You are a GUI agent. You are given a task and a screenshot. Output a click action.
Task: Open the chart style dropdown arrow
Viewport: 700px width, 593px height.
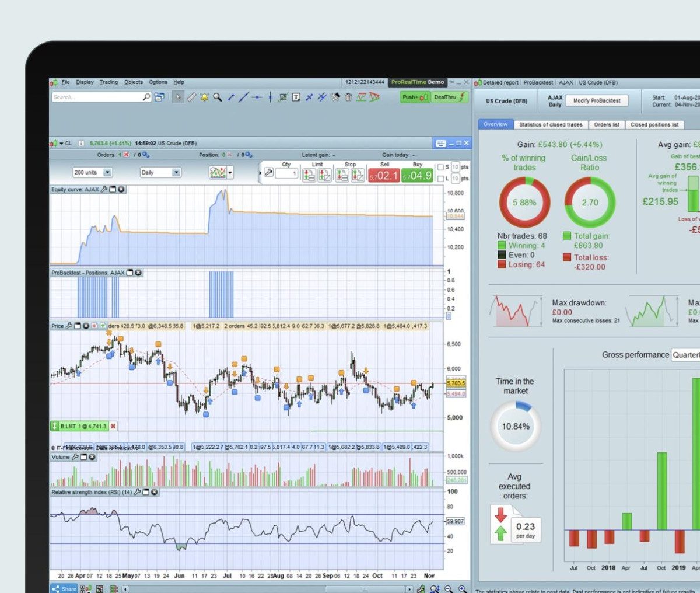tap(231, 173)
